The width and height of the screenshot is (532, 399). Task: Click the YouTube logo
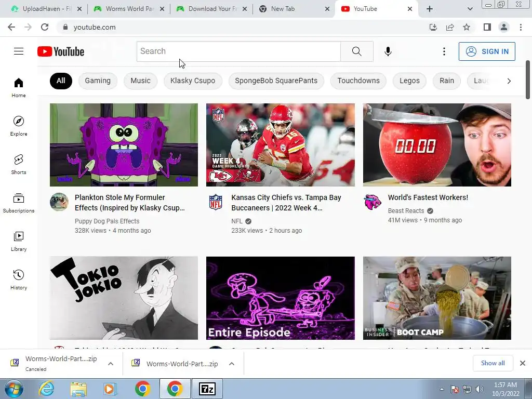point(61,51)
